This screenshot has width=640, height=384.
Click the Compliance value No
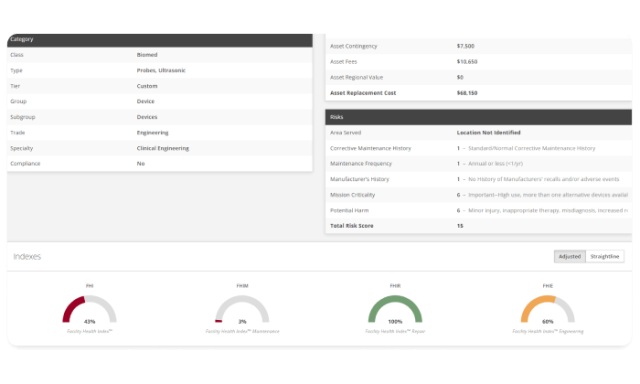coord(141,164)
